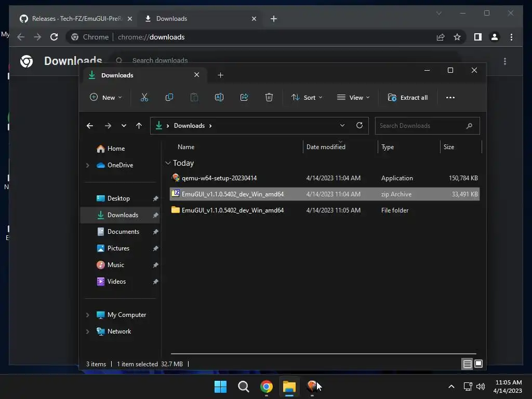Open Chrome Downloads page more actions menu
This screenshot has width=532, height=399.
coord(505,61)
